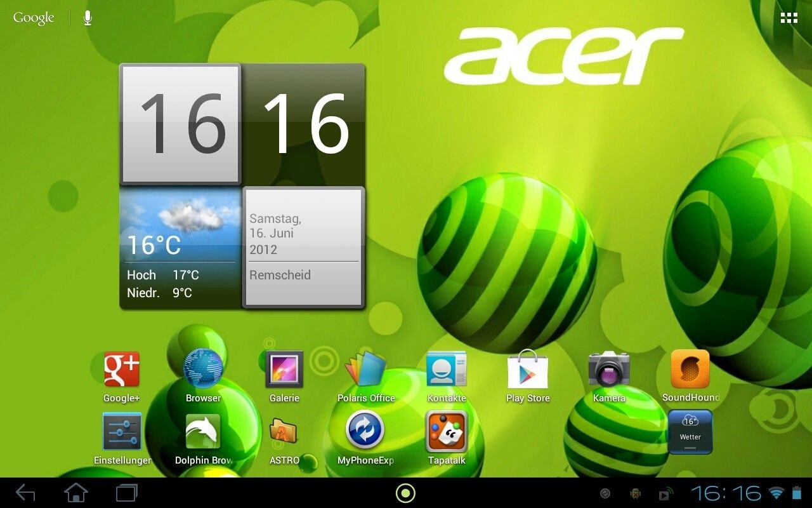Open the Play Store
Viewport: 812px width, 508px height.
coord(528,377)
